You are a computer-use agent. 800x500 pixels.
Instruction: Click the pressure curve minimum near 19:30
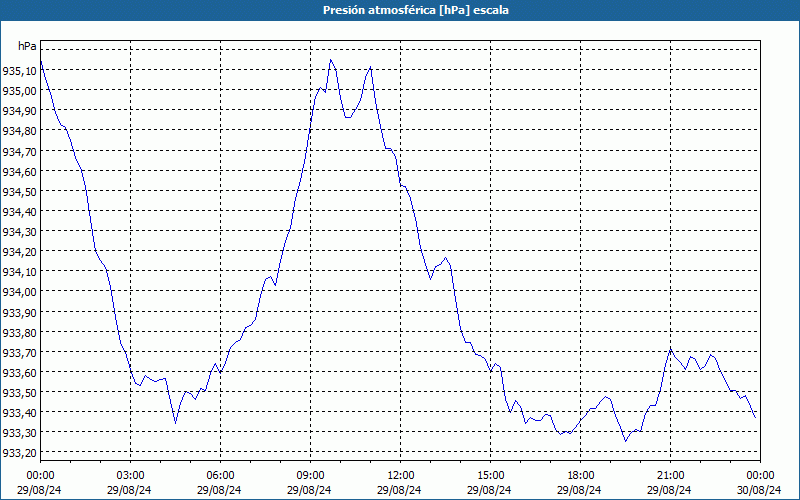[626, 441]
